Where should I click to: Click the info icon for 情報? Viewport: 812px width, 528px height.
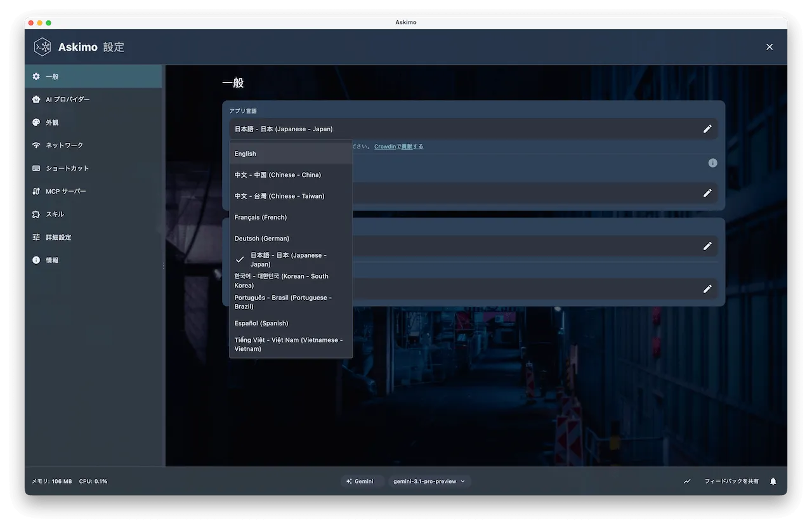(x=36, y=260)
